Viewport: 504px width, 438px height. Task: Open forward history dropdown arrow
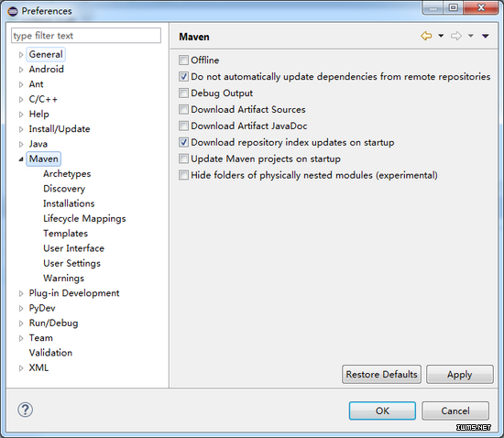[471, 36]
